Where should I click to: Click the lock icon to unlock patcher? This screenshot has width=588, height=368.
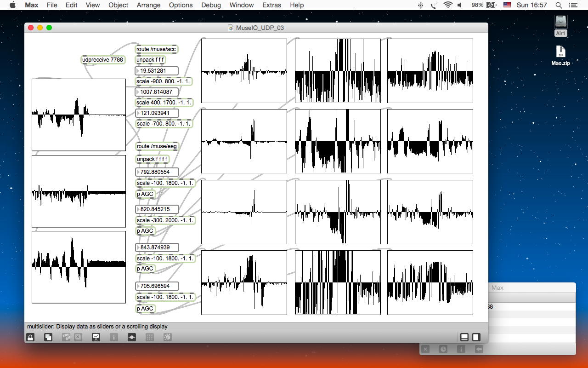(30, 337)
